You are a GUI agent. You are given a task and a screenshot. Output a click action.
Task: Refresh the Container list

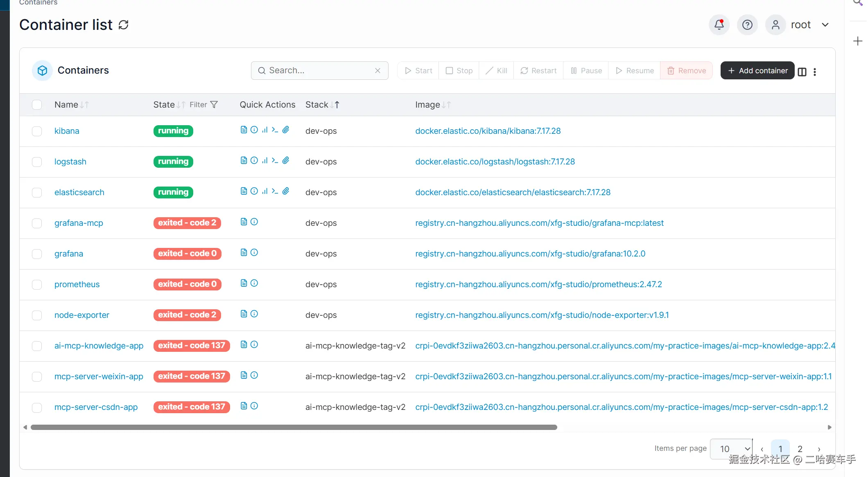tap(123, 25)
